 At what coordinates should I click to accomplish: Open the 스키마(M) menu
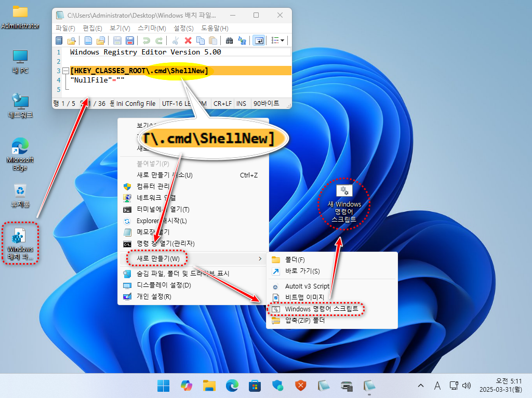[152, 28]
